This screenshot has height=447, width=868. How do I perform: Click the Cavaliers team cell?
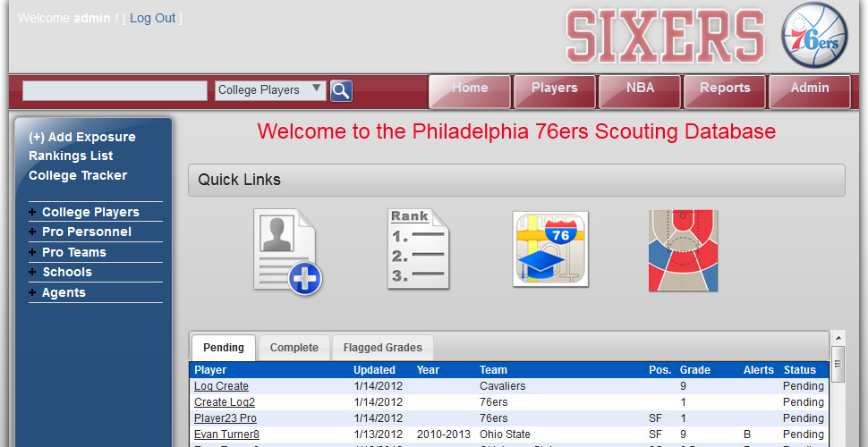(x=503, y=386)
